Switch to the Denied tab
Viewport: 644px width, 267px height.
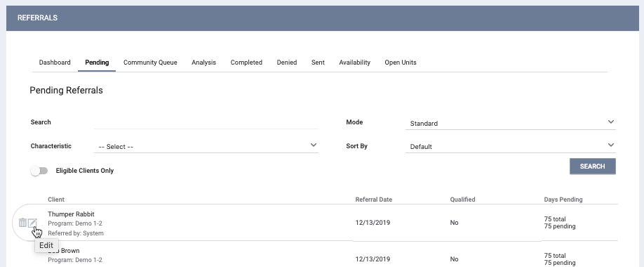coord(287,63)
